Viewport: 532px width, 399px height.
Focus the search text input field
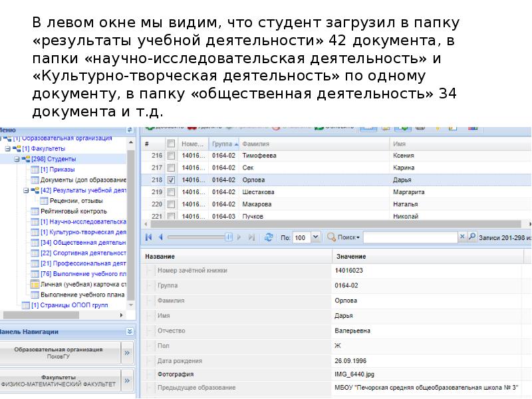point(410,237)
